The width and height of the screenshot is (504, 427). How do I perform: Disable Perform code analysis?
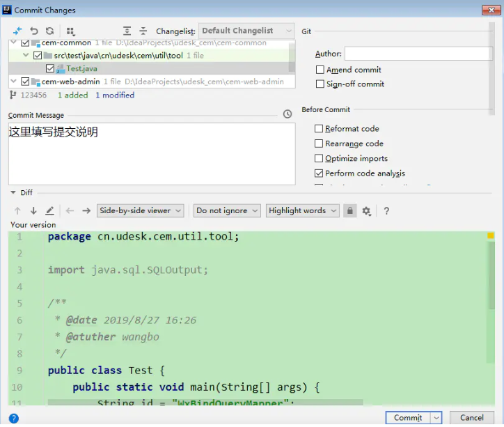coord(319,173)
